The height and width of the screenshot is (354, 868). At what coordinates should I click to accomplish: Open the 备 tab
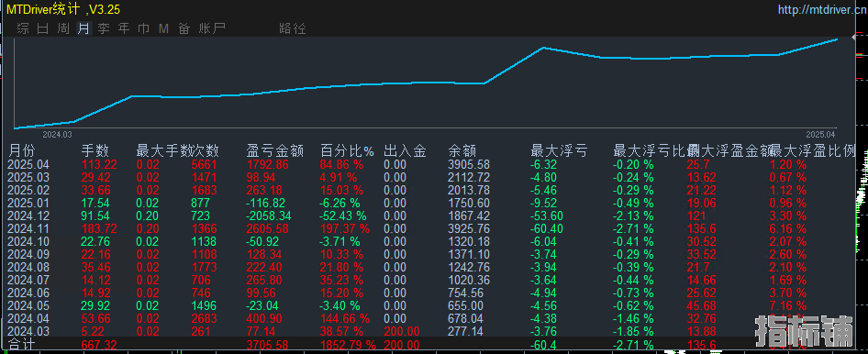coord(184,28)
